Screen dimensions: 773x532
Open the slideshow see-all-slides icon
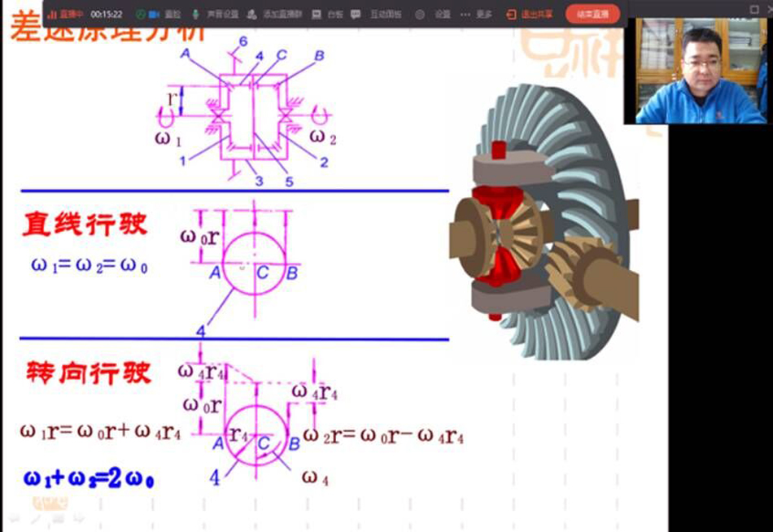(57, 517)
